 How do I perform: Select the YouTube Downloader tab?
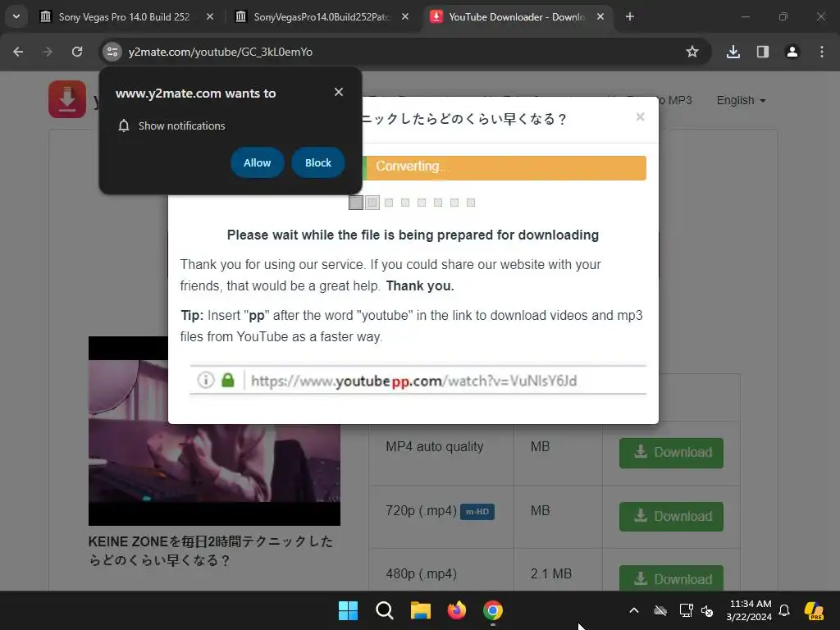coord(517,17)
